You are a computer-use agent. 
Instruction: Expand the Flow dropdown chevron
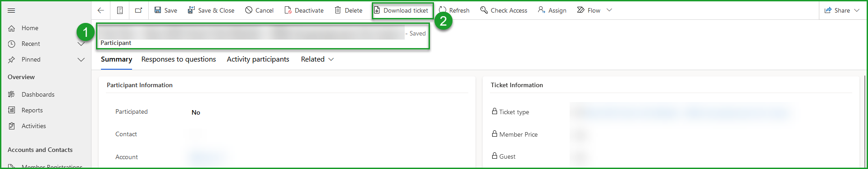click(x=609, y=10)
